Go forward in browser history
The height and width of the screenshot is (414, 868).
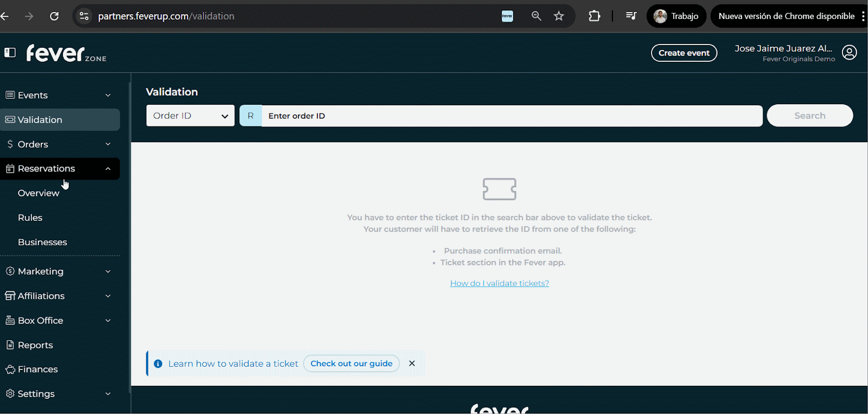tap(29, 16)
